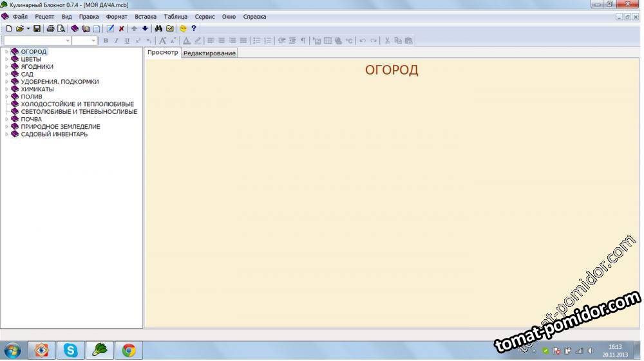Click the justify text icon
The width and height of the screenshot is (644, 361).
click(x=243, y=41)
